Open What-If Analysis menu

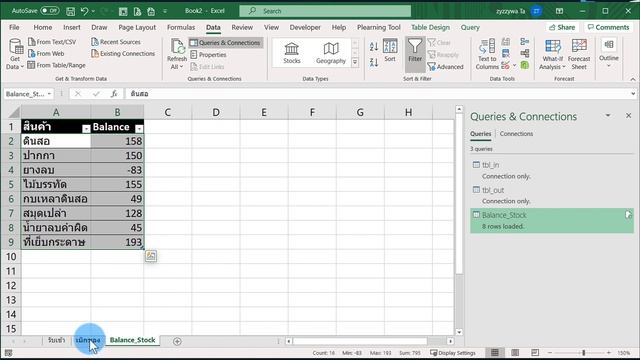[x=552, y=54]
